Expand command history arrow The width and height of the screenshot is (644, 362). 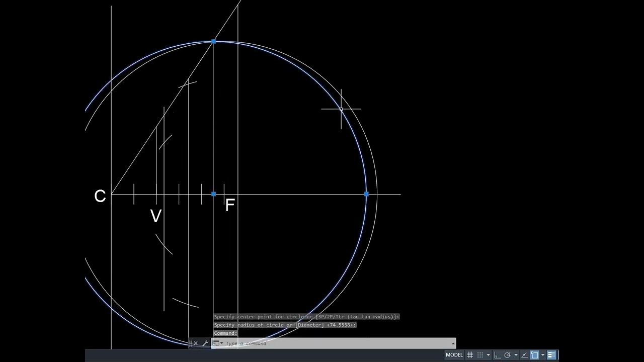point(453,343)
